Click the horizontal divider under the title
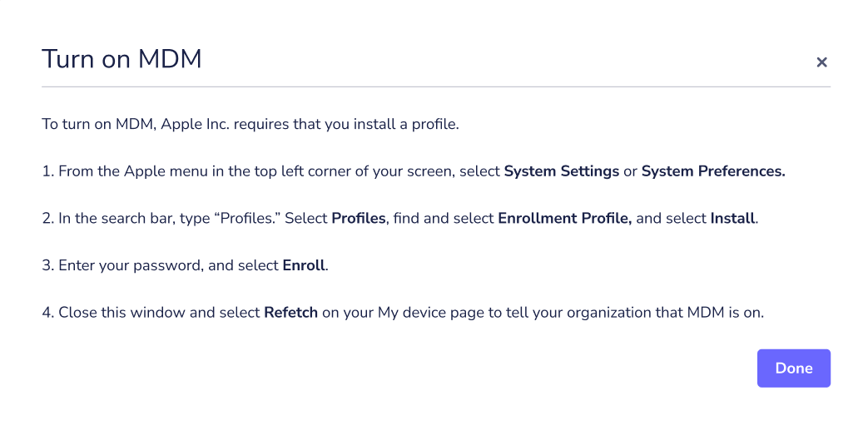The height and width of the screenshot is (425, 868). [x=435, y=86]
